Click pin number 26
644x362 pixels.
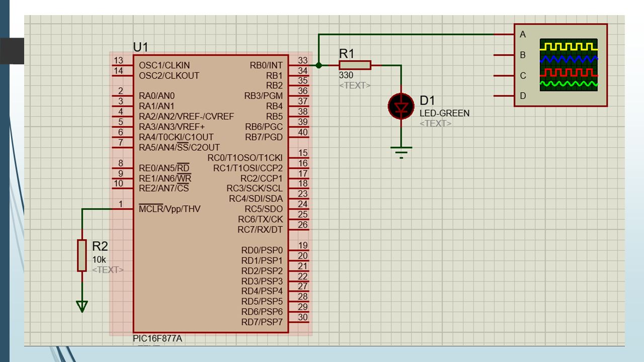coord(303,224)
